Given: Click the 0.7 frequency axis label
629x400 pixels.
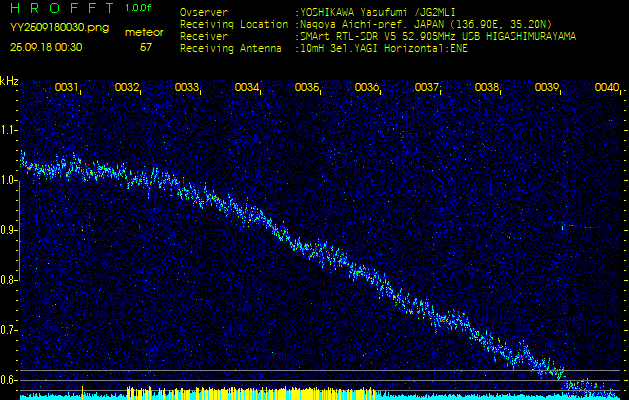Looking at the screenshot, I should pyautogui.click(x=9, y=330).
